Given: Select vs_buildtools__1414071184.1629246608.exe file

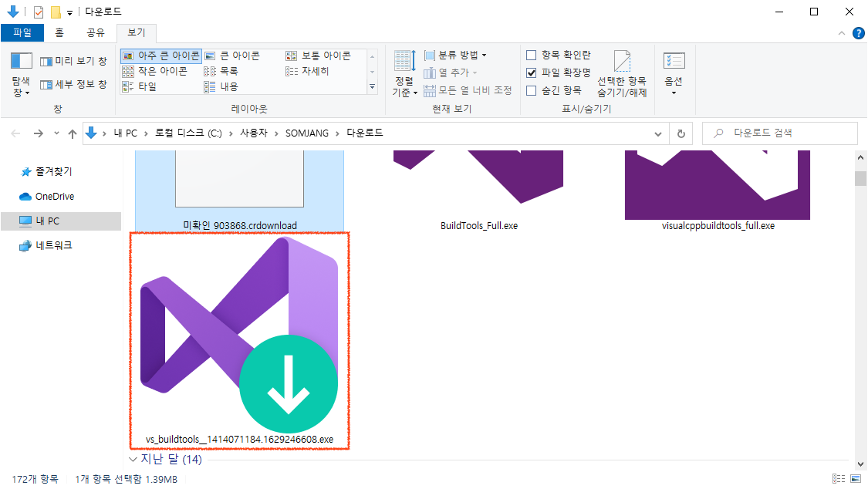Looking at the screenshot, I should [240, 341].
